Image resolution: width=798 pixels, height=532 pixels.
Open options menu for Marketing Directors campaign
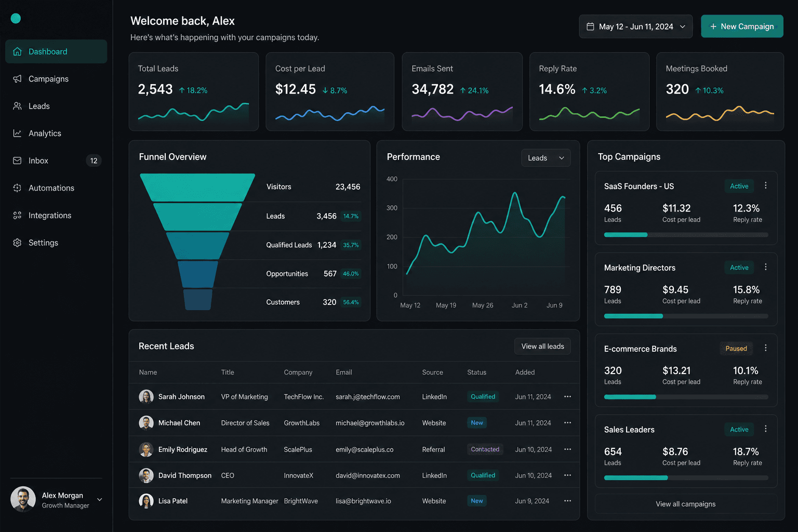coord(765,267)
